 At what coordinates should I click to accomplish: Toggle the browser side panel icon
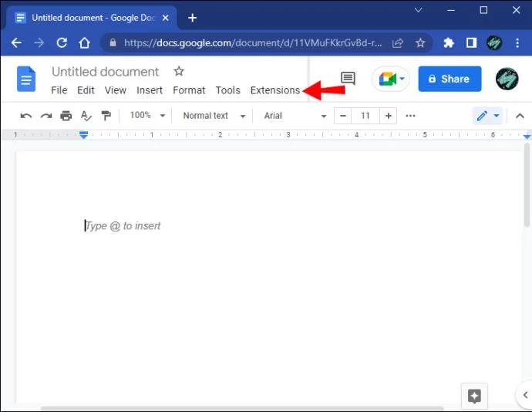coord(471,42)
